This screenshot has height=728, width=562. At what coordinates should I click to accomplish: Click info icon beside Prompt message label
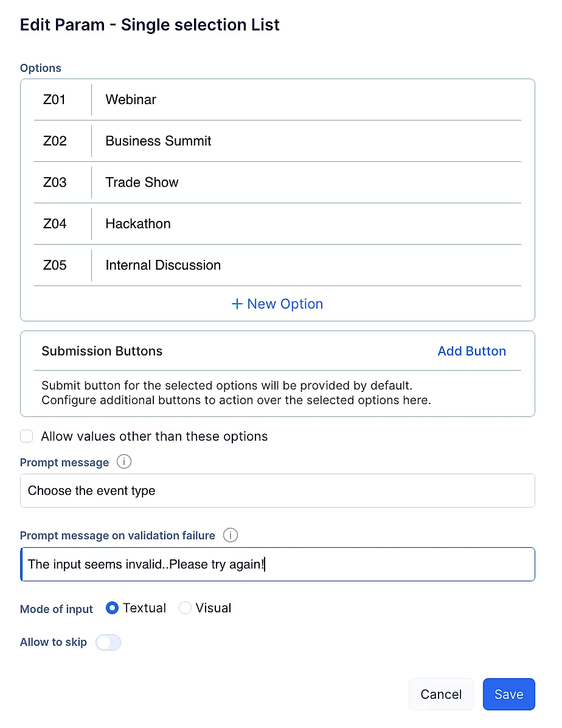click(x=123, y=462)
